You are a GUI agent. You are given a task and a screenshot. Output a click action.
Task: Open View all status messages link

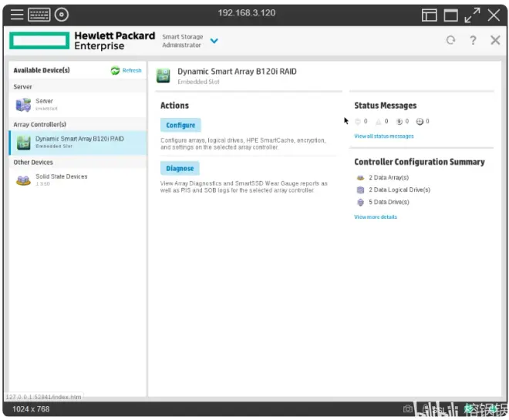pyautogui.click(x=384, y=136)
